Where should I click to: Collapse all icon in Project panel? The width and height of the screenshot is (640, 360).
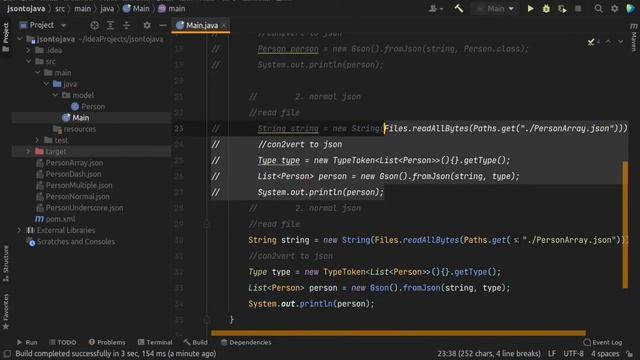pos(127,25)
